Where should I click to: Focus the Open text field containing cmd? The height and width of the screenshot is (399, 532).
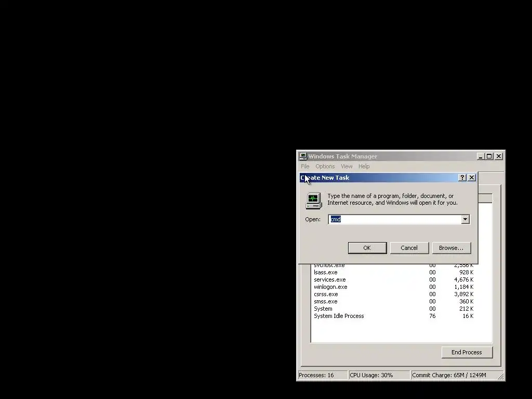pyautogui.click(x=395, y=219)
